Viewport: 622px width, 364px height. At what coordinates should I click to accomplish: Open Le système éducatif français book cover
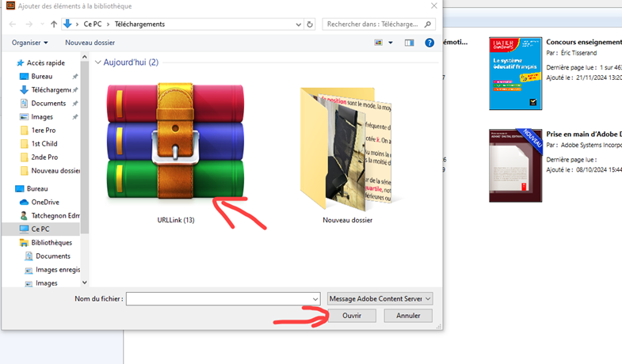[515, 74]
